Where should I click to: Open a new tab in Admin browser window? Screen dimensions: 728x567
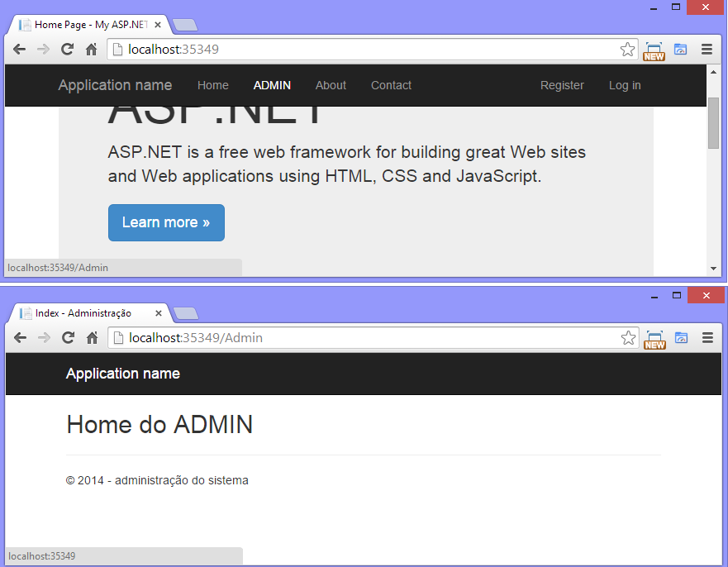click(186, 313)
